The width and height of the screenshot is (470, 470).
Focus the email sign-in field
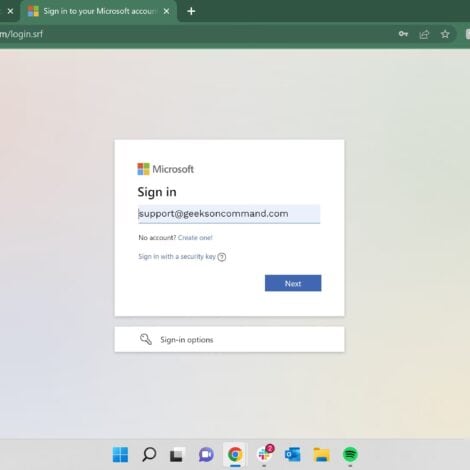pyautogui.click(x=229, y=214)
